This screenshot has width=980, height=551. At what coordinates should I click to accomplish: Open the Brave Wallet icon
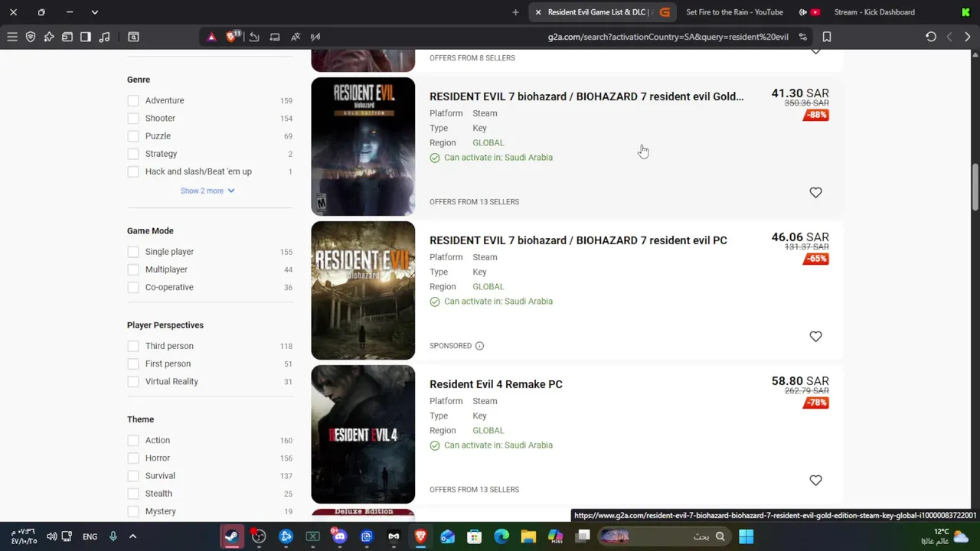point(67,37)
